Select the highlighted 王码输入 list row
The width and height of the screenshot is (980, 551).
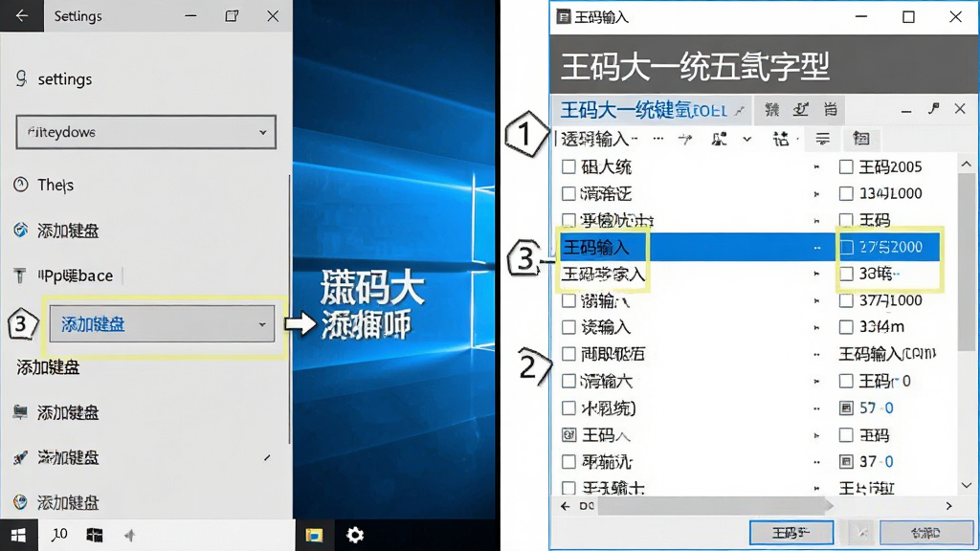748,247
